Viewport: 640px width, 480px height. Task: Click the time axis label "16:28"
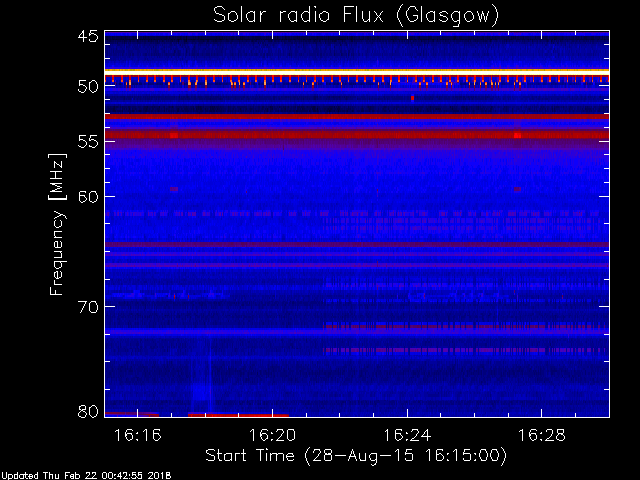coord(542,435)
